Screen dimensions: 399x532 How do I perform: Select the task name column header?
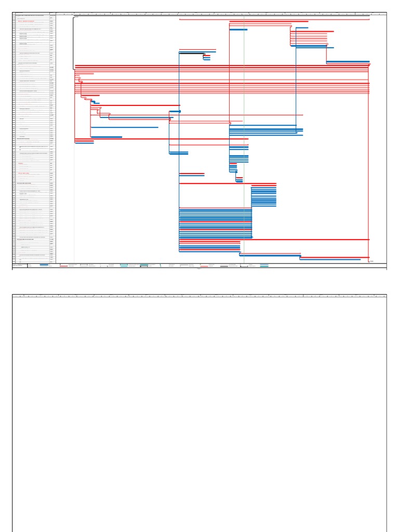33,14
